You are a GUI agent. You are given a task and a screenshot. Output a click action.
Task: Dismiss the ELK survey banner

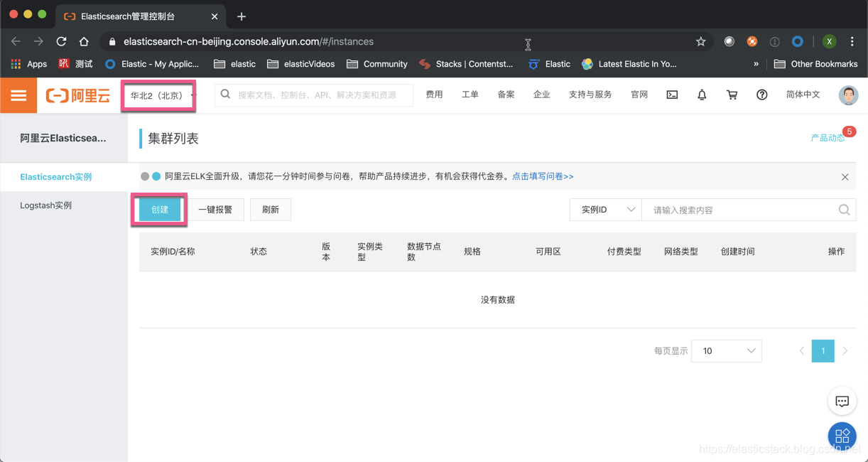point(845,177)
